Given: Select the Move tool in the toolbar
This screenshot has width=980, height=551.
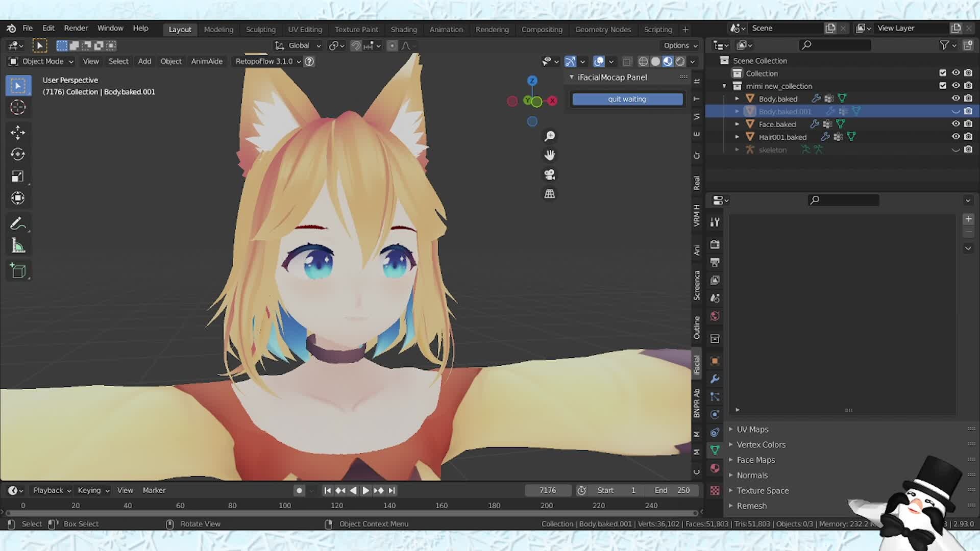Looking at the screenshot, I should pos(18,132).
